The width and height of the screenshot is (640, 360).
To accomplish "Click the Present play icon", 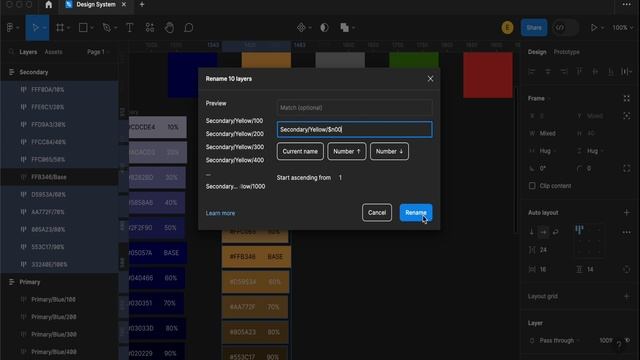I will (x=594, y=27).
